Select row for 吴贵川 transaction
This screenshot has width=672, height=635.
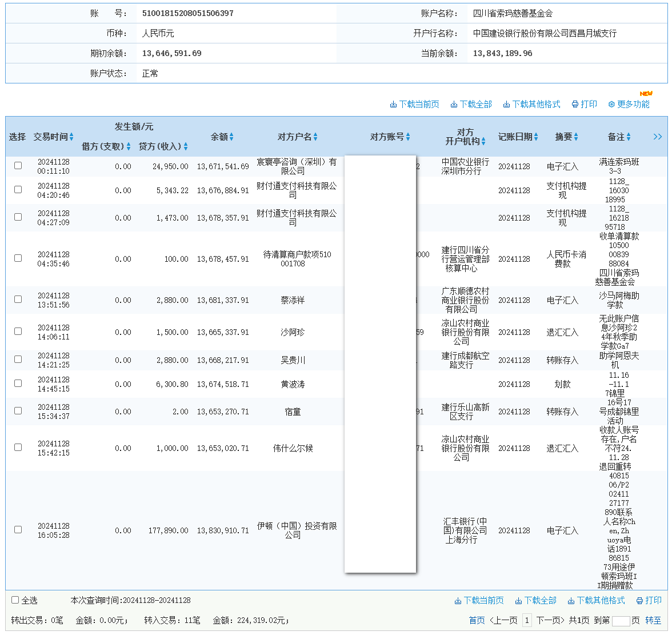(x=18, y=360)
